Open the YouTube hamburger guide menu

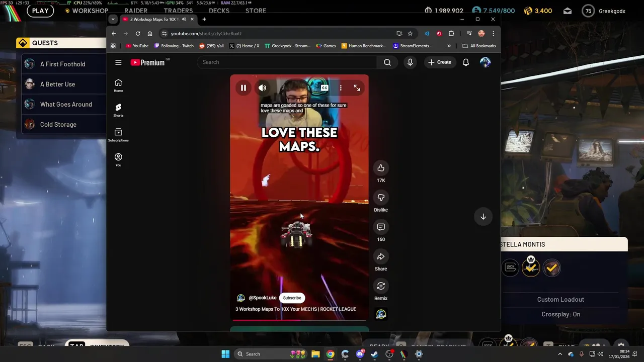pos(118,62)
